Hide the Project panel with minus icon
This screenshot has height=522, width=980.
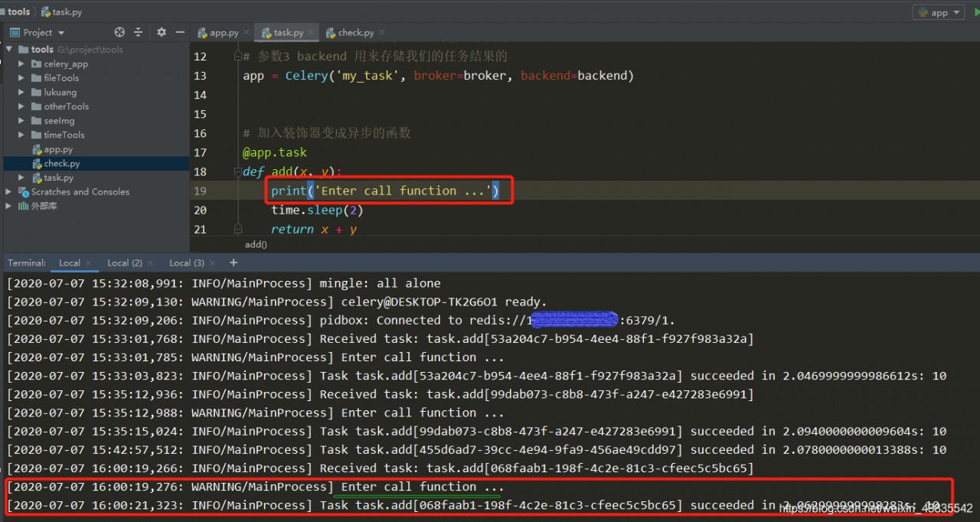pyautogui.click(x=179, y=32)
